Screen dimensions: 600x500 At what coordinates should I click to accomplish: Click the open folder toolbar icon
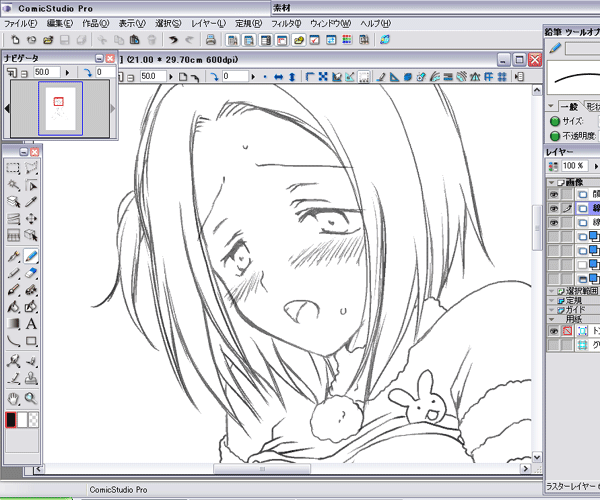(48, 39)
